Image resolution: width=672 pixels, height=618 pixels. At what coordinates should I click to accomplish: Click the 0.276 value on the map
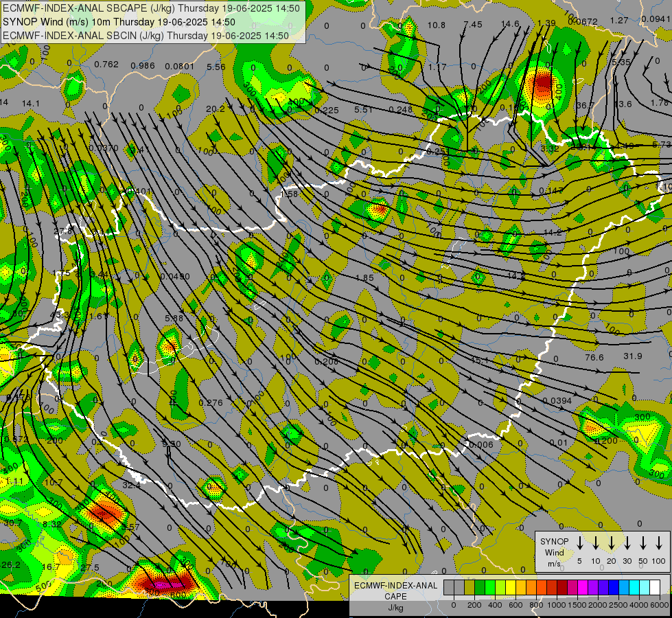coord(211,402)
